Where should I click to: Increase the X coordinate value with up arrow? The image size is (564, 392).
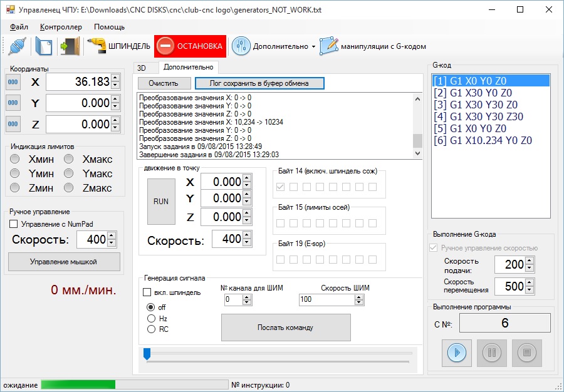coord(115,78)
